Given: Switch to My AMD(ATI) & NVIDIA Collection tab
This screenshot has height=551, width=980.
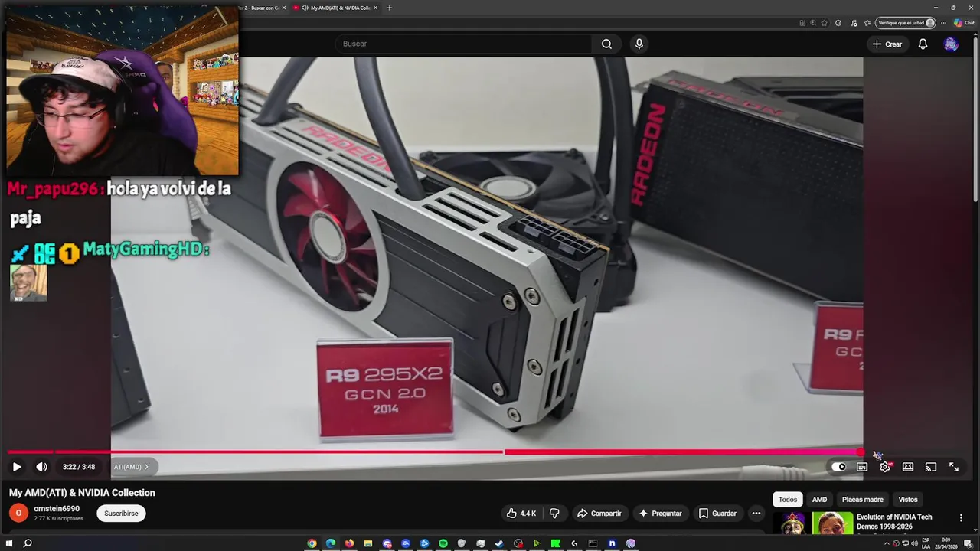Looking at the screenshot, I should [334, 8].
